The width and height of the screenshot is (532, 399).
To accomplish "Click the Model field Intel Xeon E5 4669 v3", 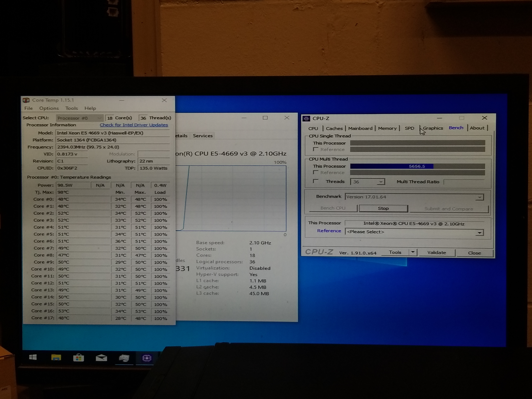I will coord(113,133).
